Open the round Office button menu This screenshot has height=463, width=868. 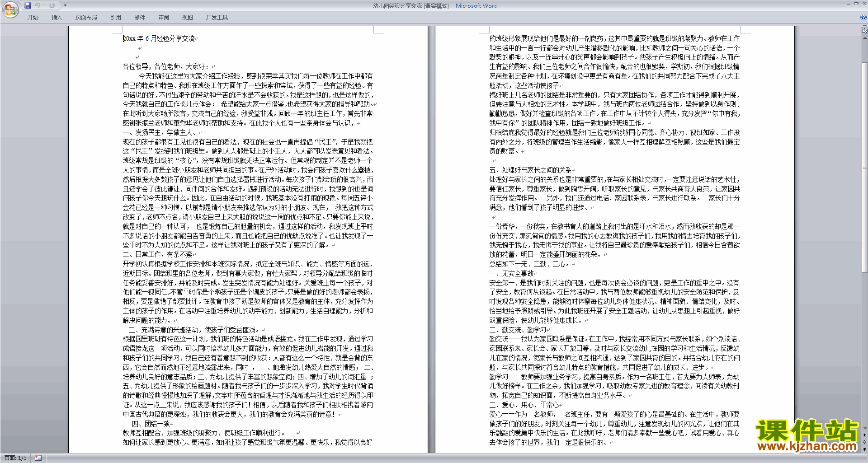(x=10, y=9)
